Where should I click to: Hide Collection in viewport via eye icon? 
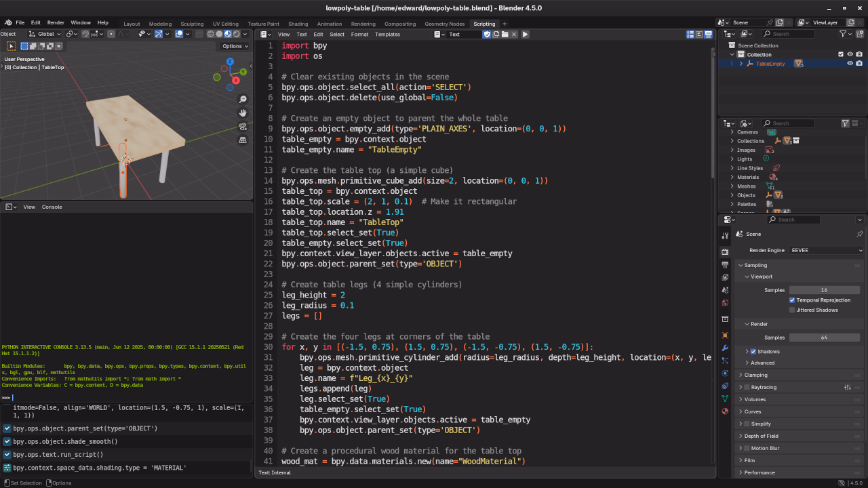[850, 54]
